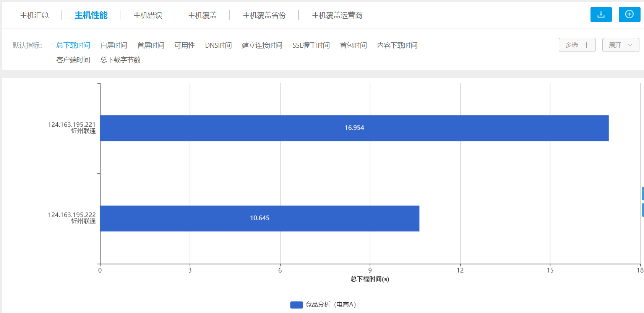Click the 16.954 bar for 124.163.195.221

(x=354, y=128)
